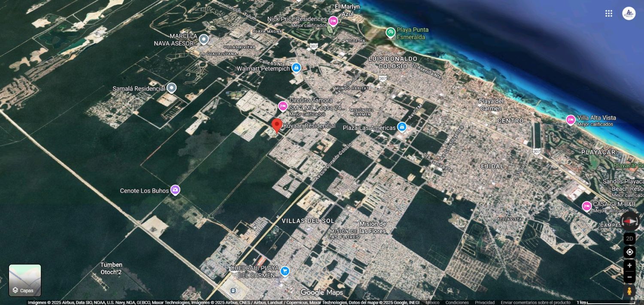Open the Capas layers switcher

(25, 280)
